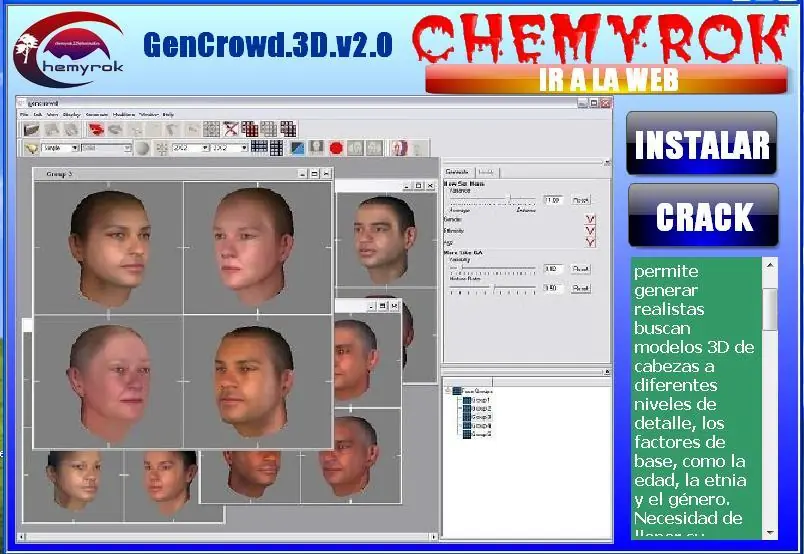Click the dark grid icon ending the top toolbar

pyautogui.click(x=288, y=129)
